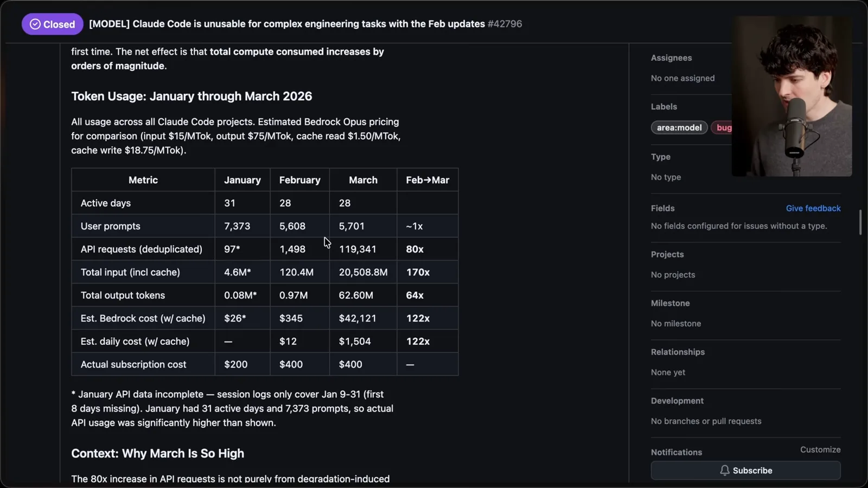The width and height of the screenshot is (868, 488).
Task: Click No branches or pull requests text
Action: coord(706,421)
